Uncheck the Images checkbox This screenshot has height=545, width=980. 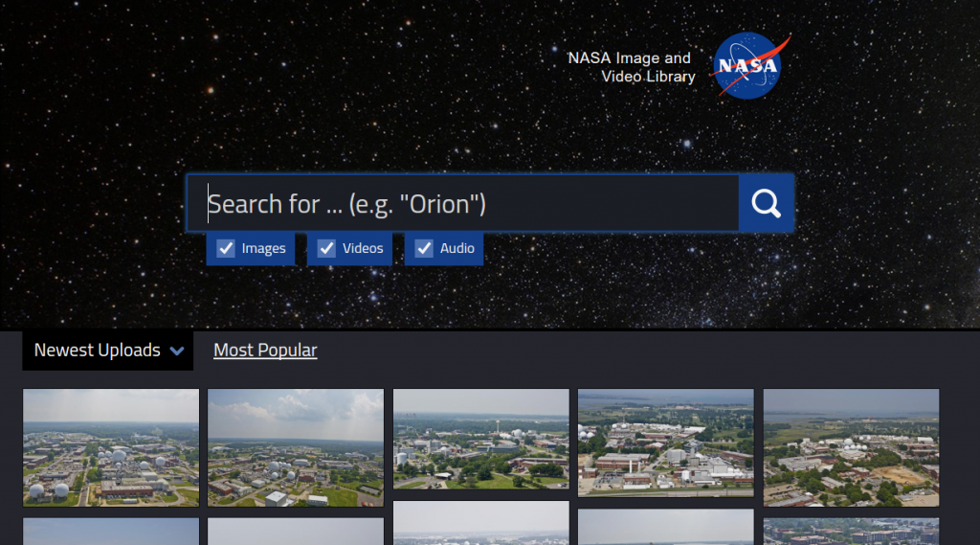click(x=227, y=249)
